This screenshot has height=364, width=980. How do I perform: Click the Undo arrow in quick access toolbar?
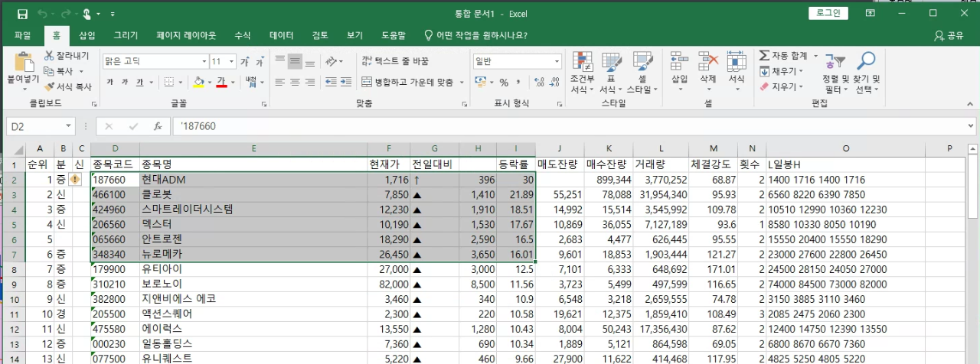42,14
